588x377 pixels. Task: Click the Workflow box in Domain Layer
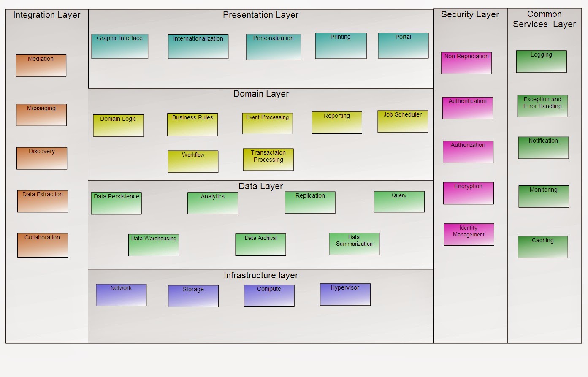(x=192, y=161)
